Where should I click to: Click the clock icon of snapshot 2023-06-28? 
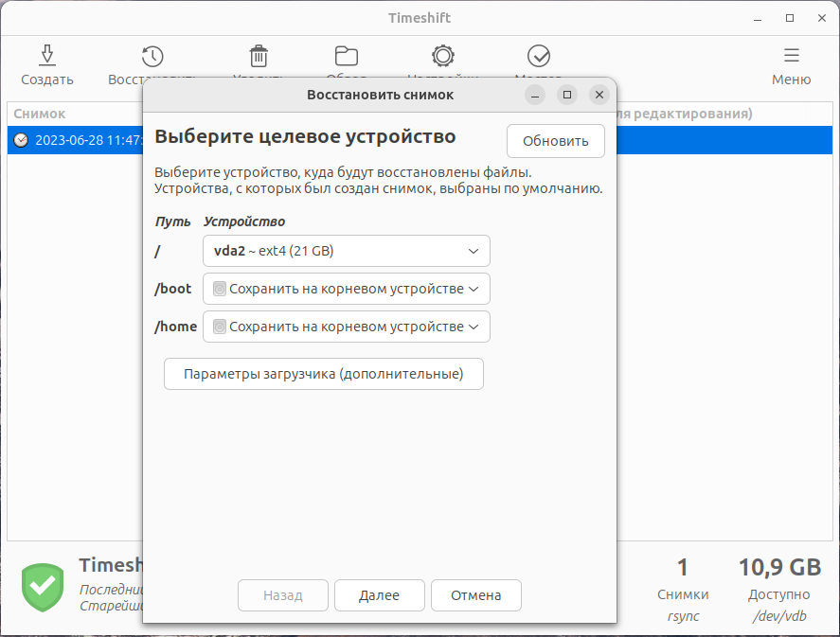pos(21,140)
